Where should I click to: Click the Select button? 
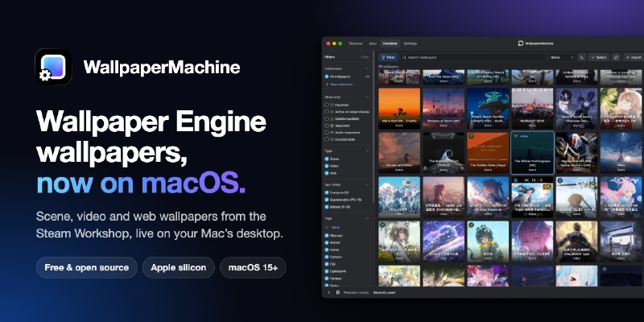click(x=598, y=57)
